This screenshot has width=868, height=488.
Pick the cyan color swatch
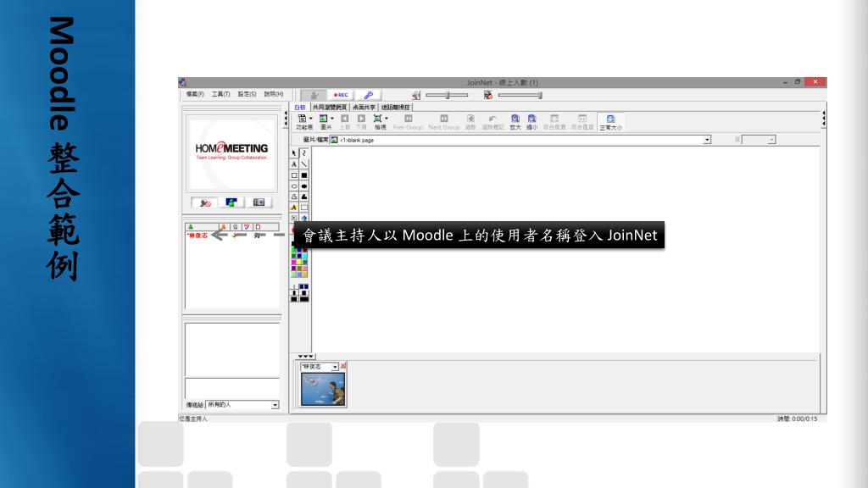pos(304,257)
